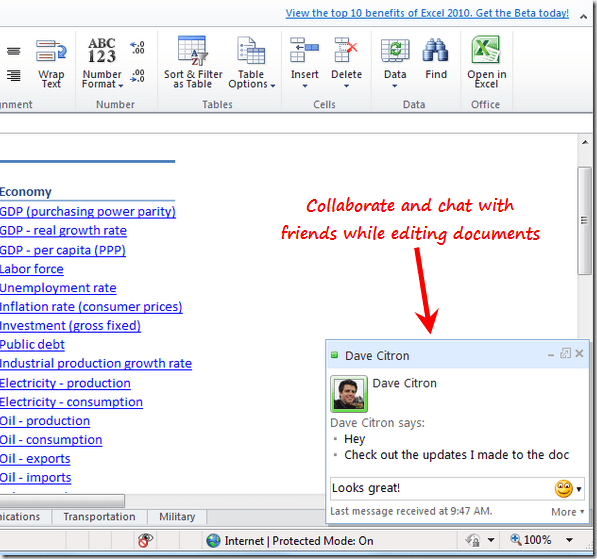The image size is (597, 559).
Task: Open Industrial production growth rate link
Action: 96,364
